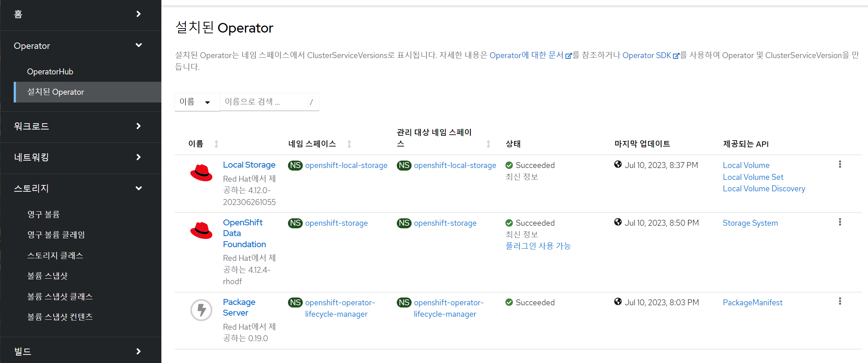Open openshift-storage link in namespace column

[336, 223]
